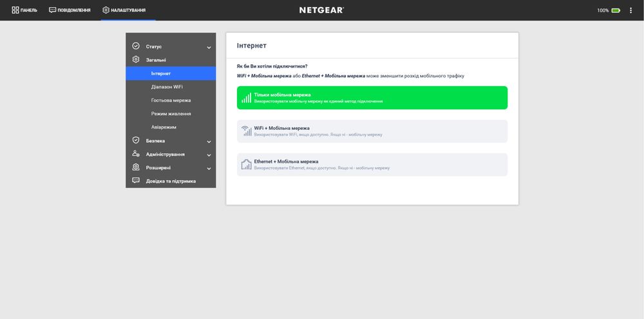Viewport: 644px width, 319px height.
Task: Click the Статус checkmark icon
Action: [x=136, y=46]
